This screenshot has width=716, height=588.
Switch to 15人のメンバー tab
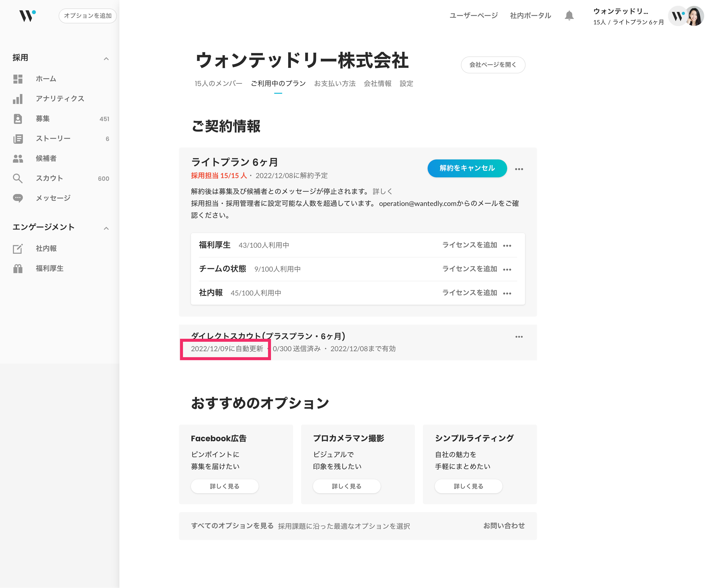pos(218,83)
